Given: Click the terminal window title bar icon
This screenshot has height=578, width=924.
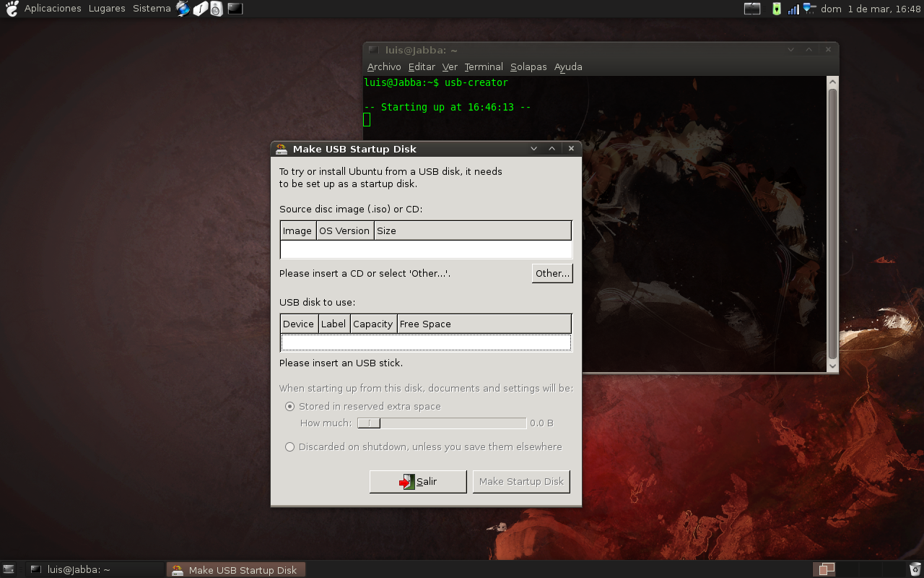Looking at the screenshot, I should pos(373,50).
